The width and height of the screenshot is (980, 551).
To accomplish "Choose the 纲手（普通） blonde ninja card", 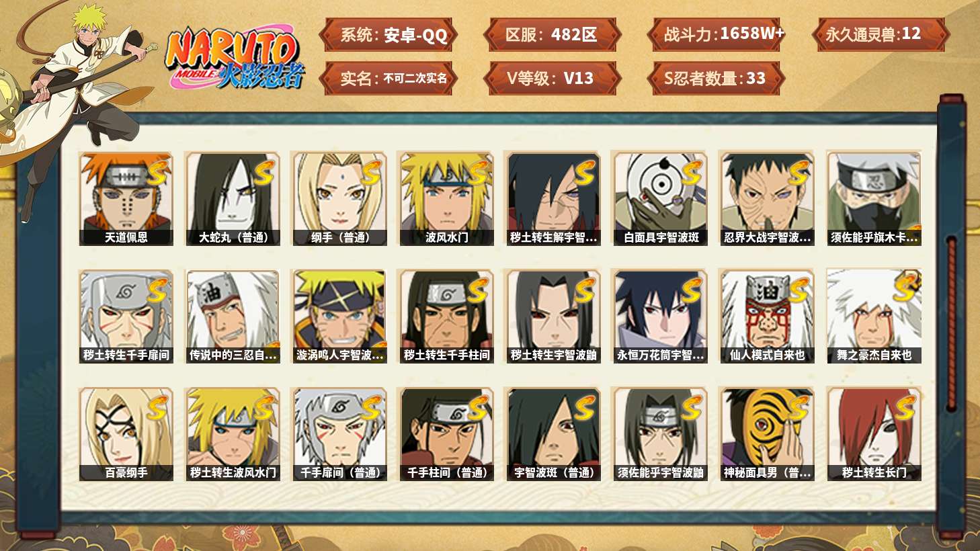I will [339, 198].
